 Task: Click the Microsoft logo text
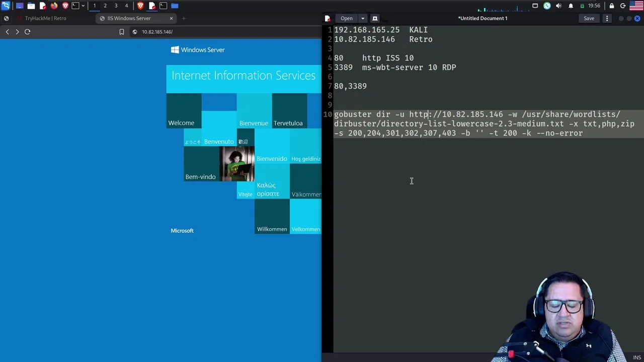pos(182,231)
